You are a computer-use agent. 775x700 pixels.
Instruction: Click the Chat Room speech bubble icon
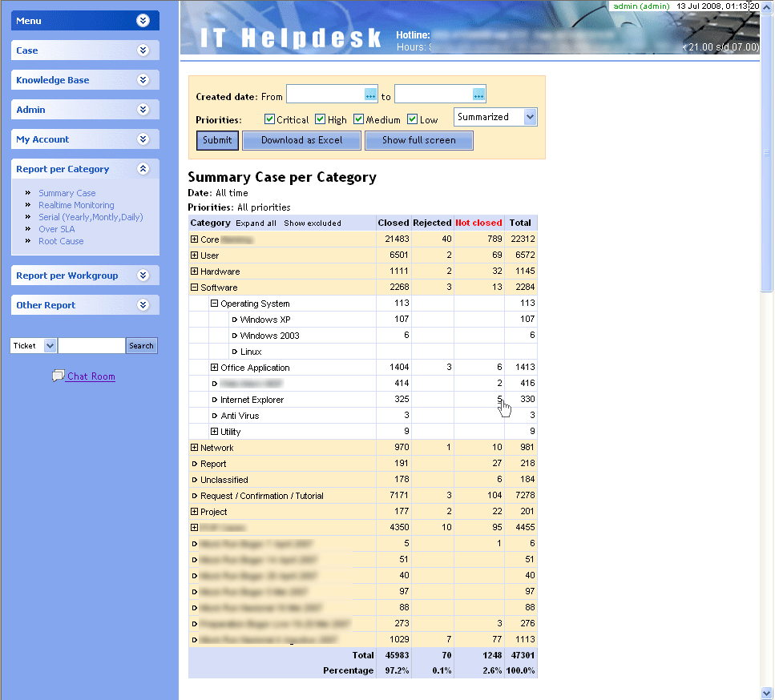[x=58, y=376]
